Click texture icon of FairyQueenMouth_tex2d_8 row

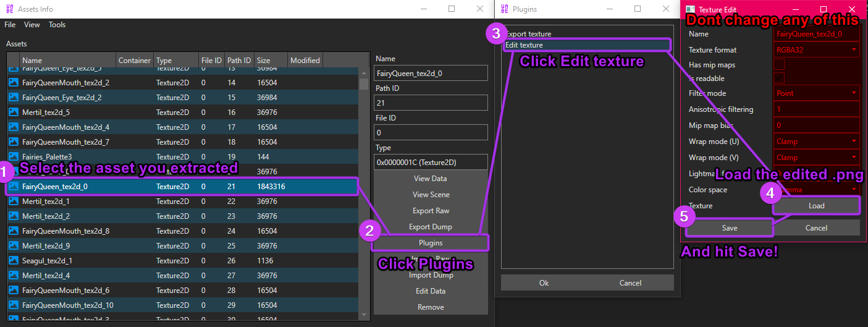click(x=14, y=231)
